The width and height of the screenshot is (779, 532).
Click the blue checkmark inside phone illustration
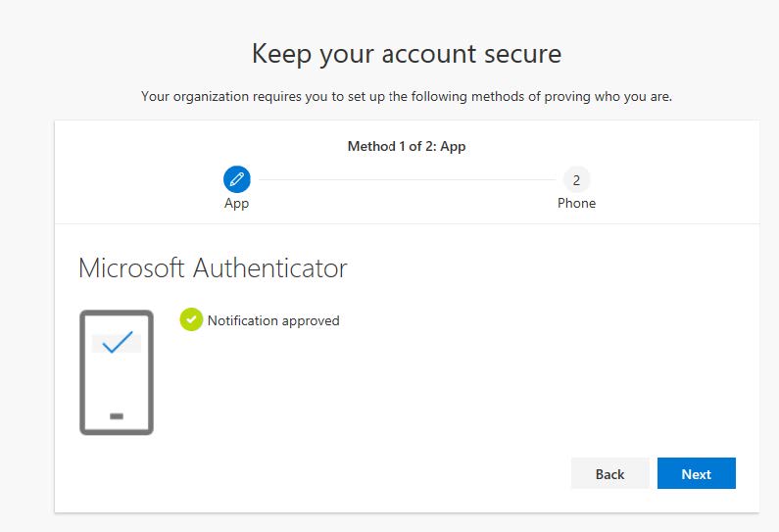[118, 342]
